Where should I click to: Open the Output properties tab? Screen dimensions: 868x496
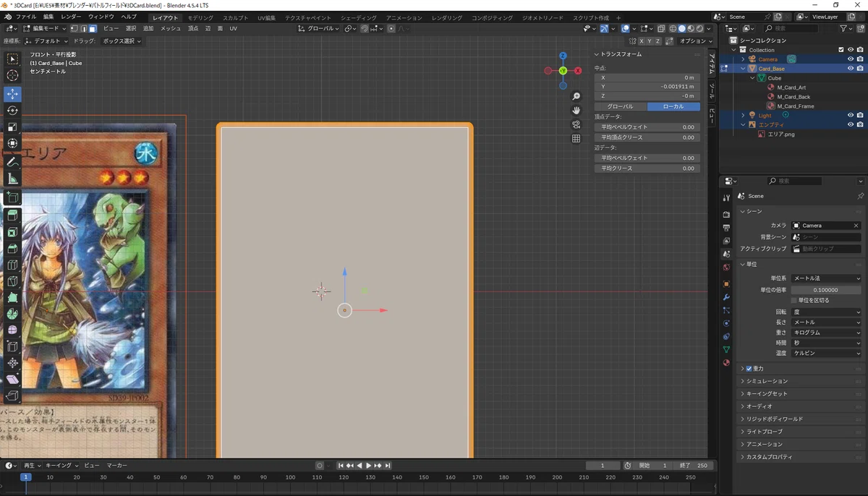(x=726, y=228)
